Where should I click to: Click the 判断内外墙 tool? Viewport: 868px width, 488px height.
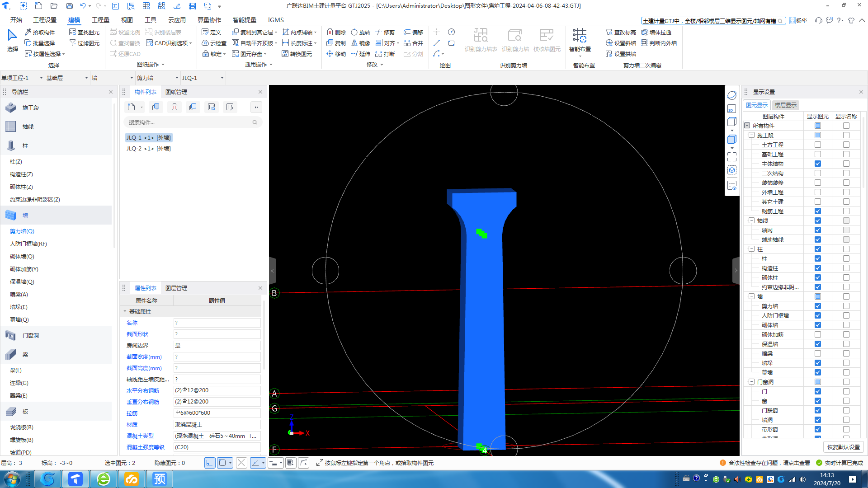[659, 43]
